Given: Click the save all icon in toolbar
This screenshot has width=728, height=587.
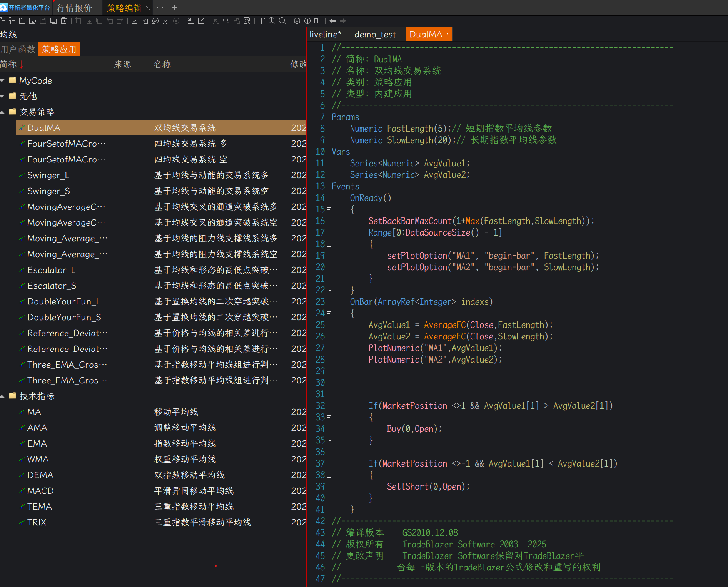Looking at the screenshot, I should (x=53, y=21).
